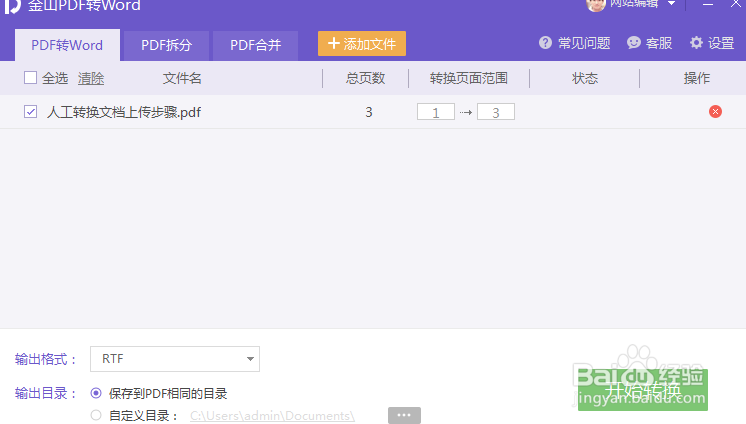The image size is (746, 424).
Task: Click the 状态 column header
Action: click(585, 78)
